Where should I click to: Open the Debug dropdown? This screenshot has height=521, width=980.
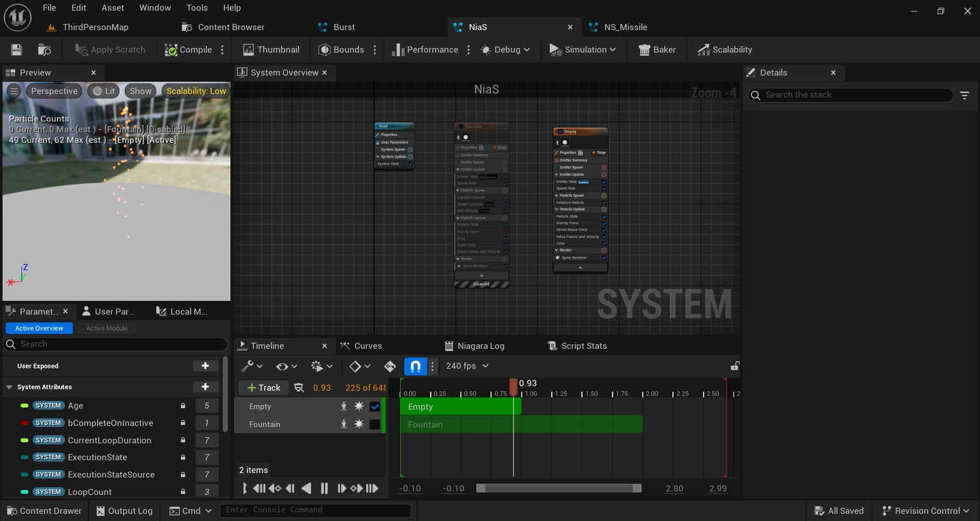tap(505, 50)
